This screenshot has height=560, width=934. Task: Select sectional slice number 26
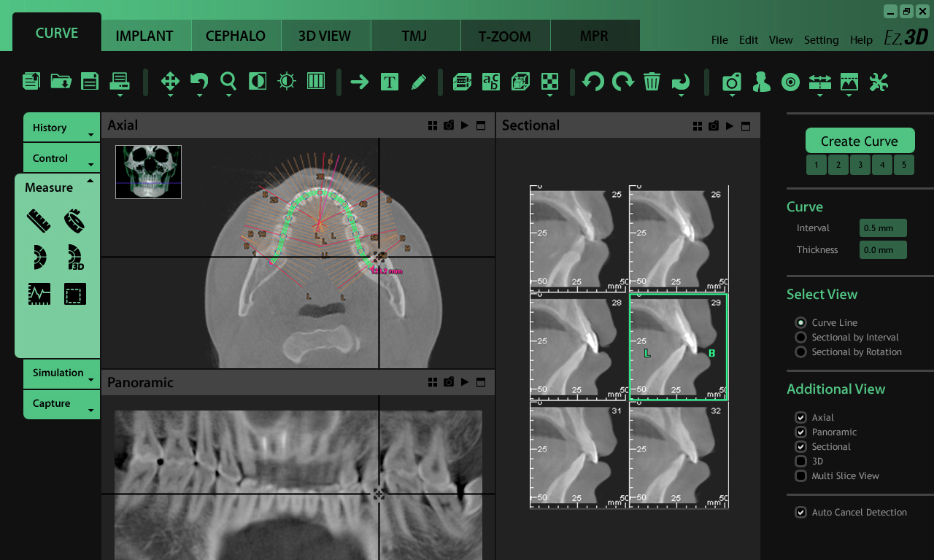(x=679, y=238)
